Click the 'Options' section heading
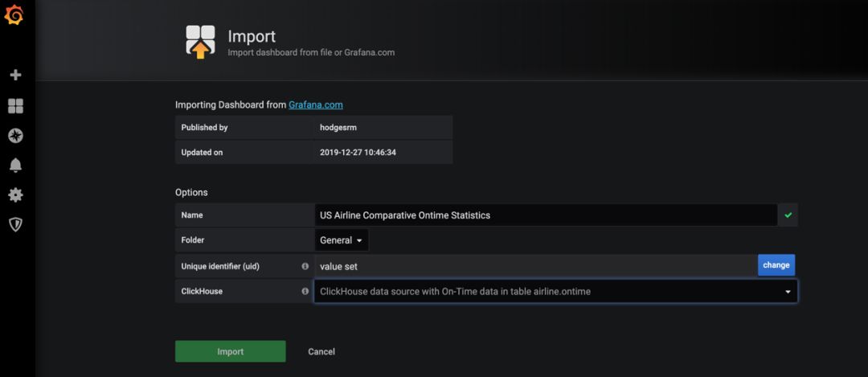 click(x=191, y=193)
